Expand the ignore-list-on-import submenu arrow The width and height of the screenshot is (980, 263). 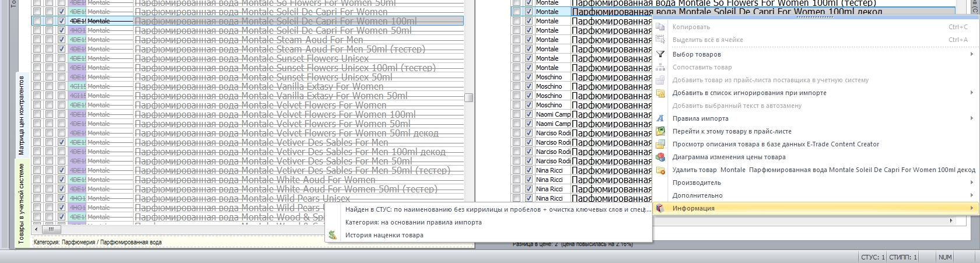(971, 93)
